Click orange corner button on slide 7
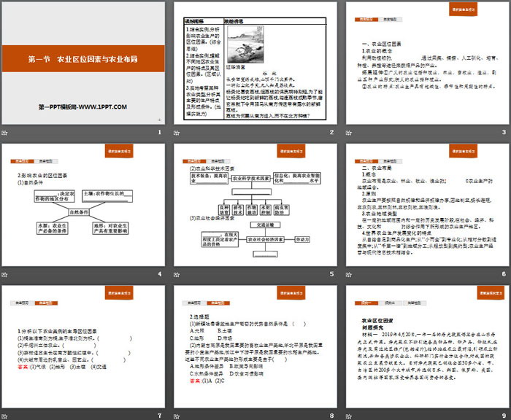The width and height of the screenshot is (511, 420). click(x=119, y=293)
